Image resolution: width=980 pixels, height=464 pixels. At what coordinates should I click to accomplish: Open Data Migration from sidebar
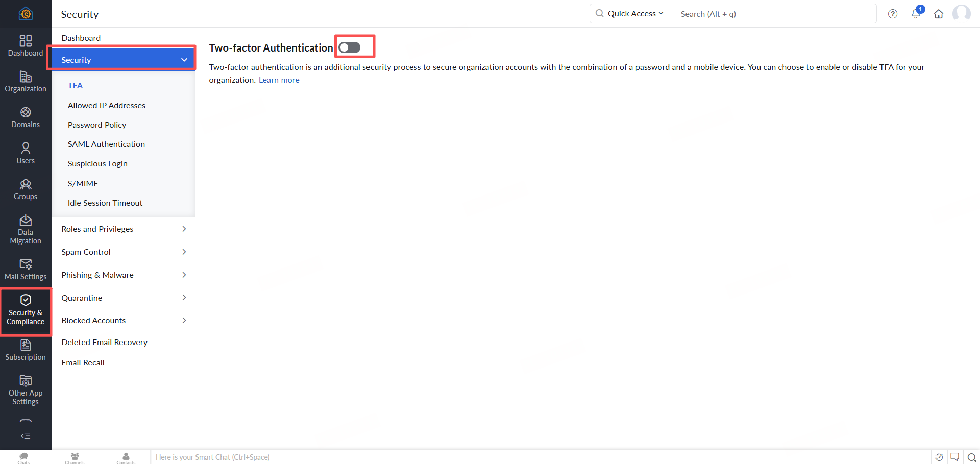[x=26, y=229]
